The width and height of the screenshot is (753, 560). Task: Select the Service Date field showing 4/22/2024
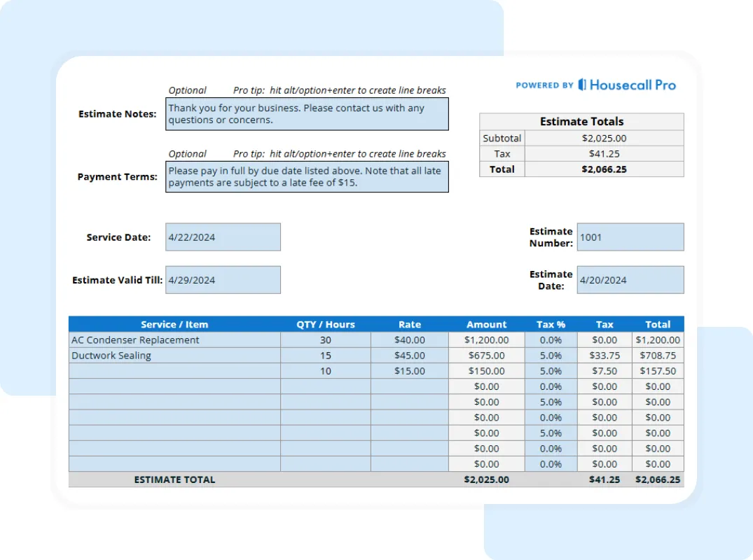[222, 237]
